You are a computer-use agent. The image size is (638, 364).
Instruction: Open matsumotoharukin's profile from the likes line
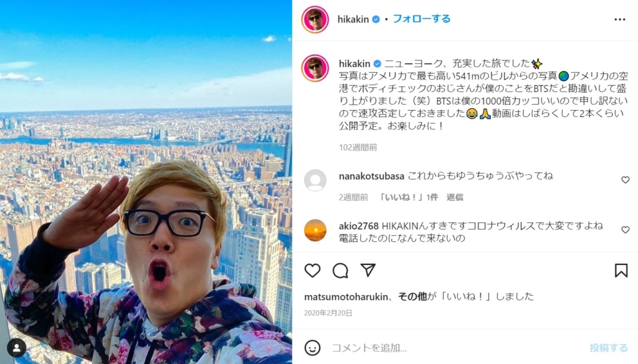pyautogui.click(x=346, y=297)
